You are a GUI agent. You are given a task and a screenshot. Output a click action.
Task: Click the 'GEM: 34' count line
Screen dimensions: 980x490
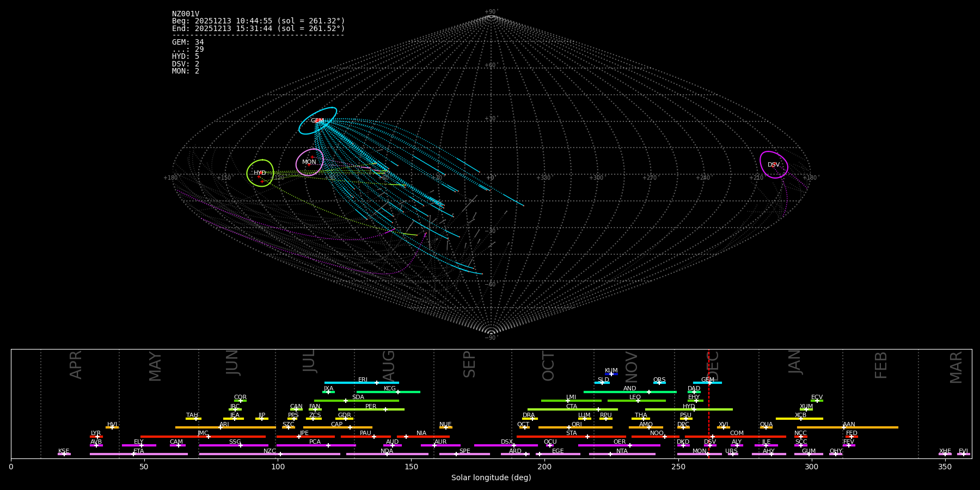click(188, 42)
